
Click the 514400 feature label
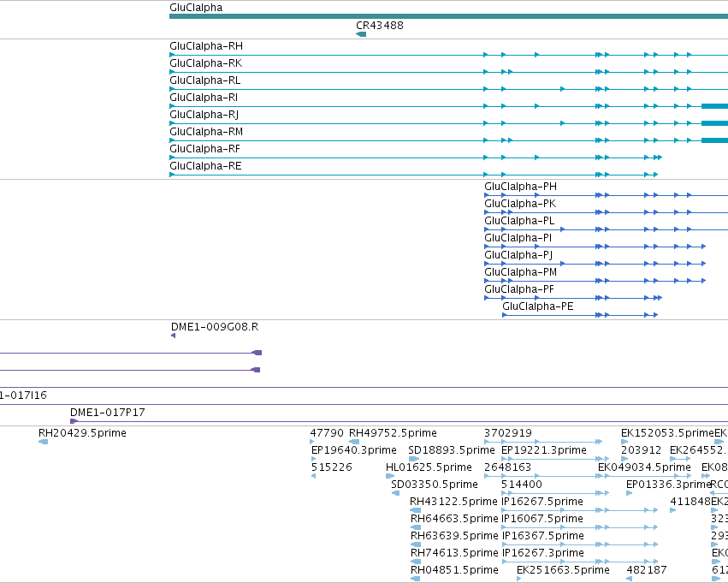click(x=522, y=485)
